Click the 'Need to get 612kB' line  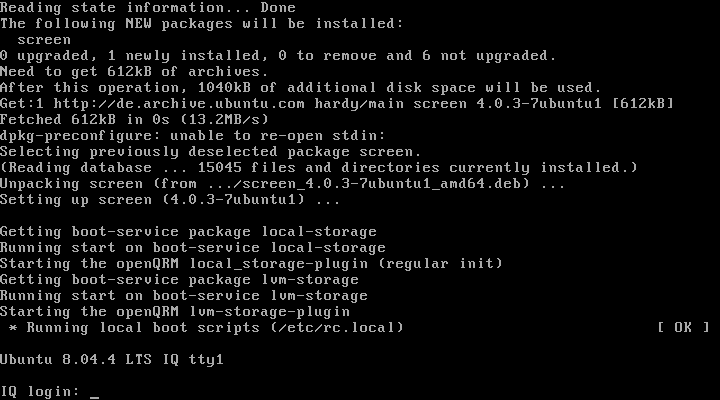pyautogui.click(x=134, y=71)
